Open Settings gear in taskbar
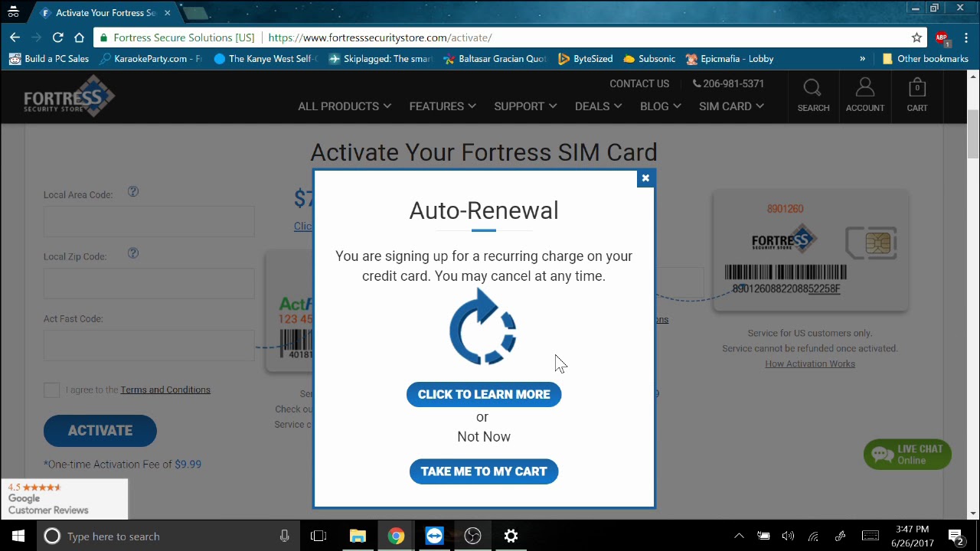 point(511,536)
